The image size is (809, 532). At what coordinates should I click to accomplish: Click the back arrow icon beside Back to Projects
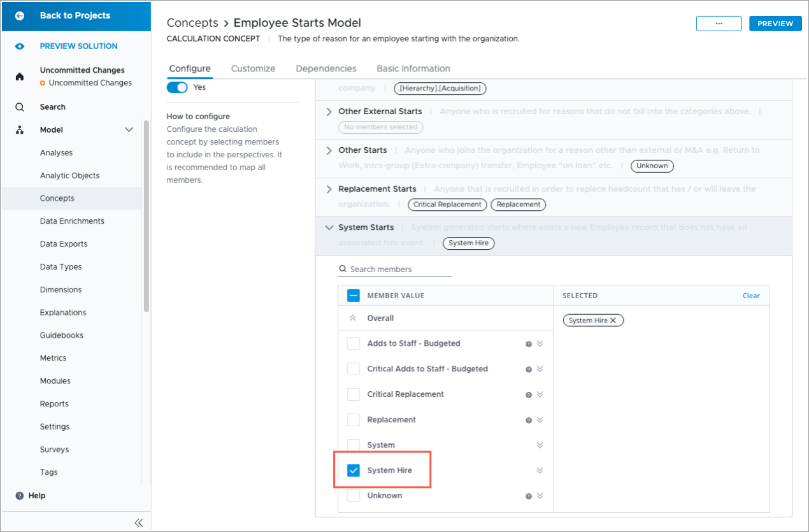click(20, 16)
